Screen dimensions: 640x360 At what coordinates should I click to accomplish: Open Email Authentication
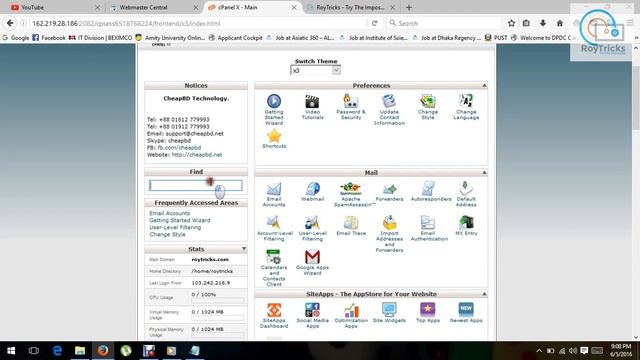(x=428, y=223)
